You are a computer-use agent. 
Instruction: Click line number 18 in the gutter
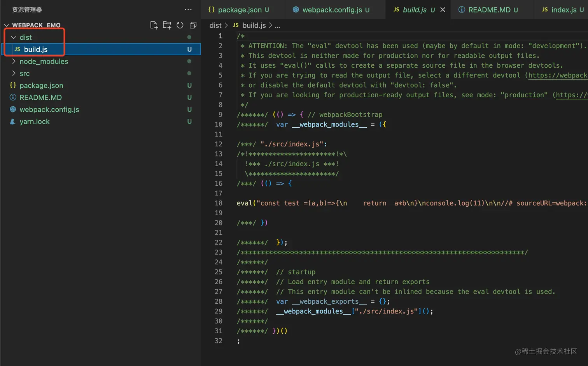click(x=219, y=203)
